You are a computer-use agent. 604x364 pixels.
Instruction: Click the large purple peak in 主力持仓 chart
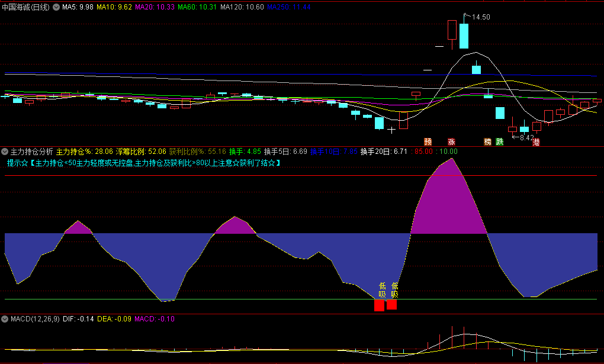[449, 197]
